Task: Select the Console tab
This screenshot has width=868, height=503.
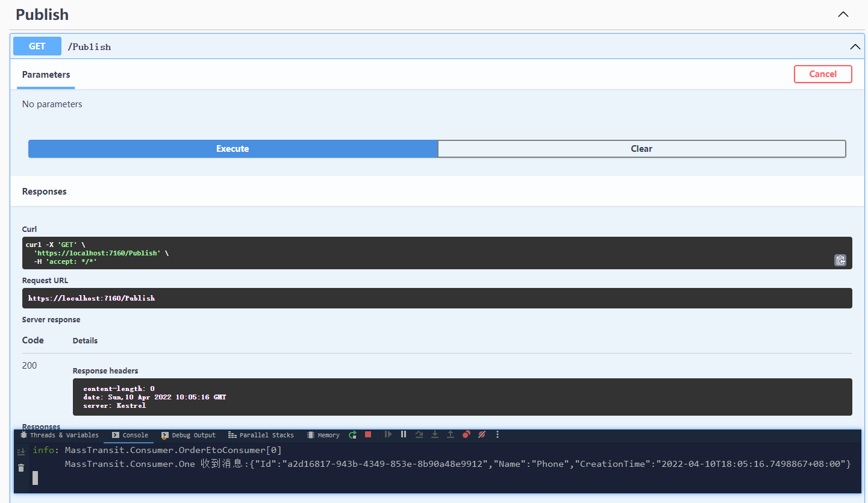Action: tap(130, 435)
